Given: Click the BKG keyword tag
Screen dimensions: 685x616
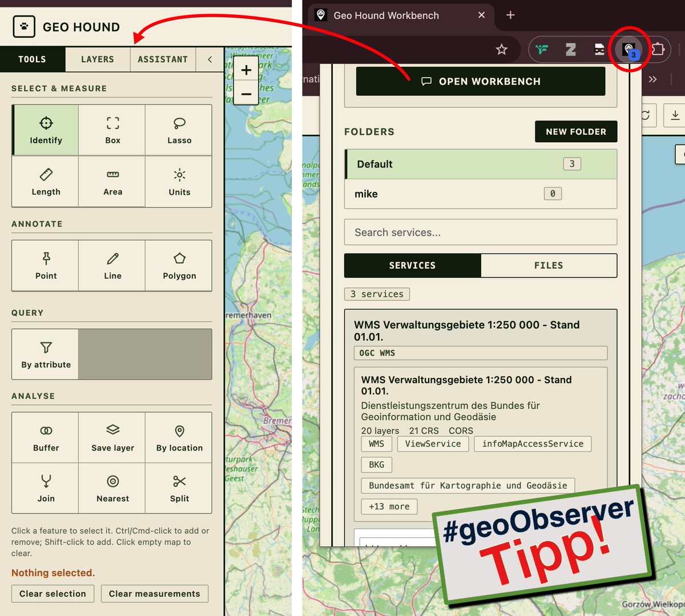Looking at the screenshot, I should click(x=376, y=465).
